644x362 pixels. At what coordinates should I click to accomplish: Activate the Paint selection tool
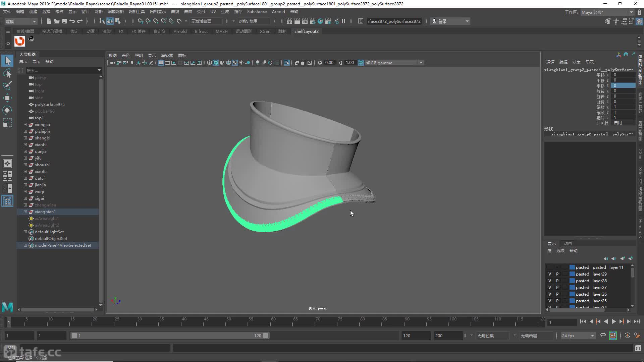[7, 85]
